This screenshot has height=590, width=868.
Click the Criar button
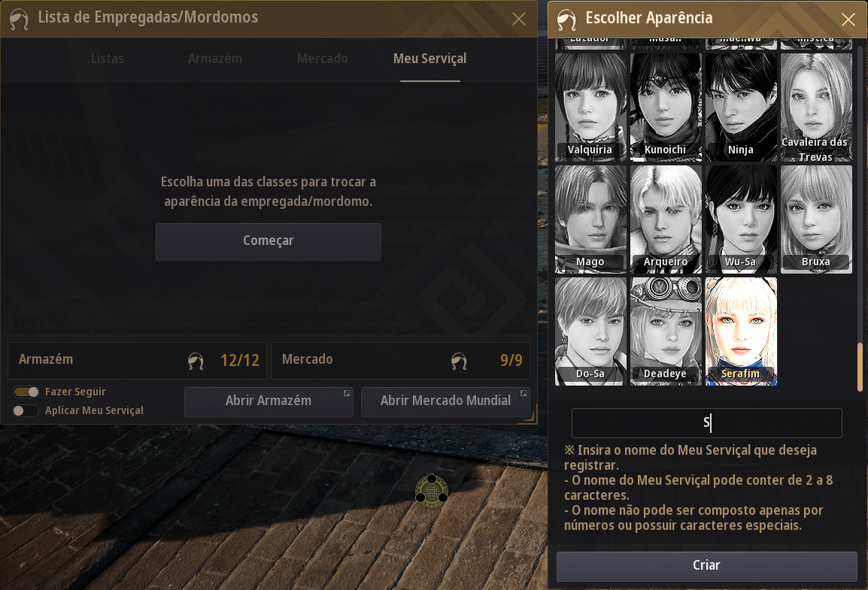[x=707, y=566]
